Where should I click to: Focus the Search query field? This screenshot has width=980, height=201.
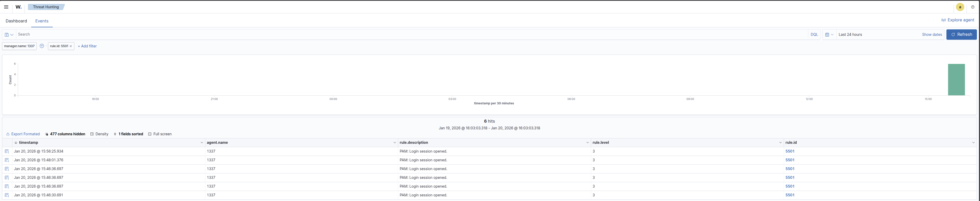coord(412,35)
